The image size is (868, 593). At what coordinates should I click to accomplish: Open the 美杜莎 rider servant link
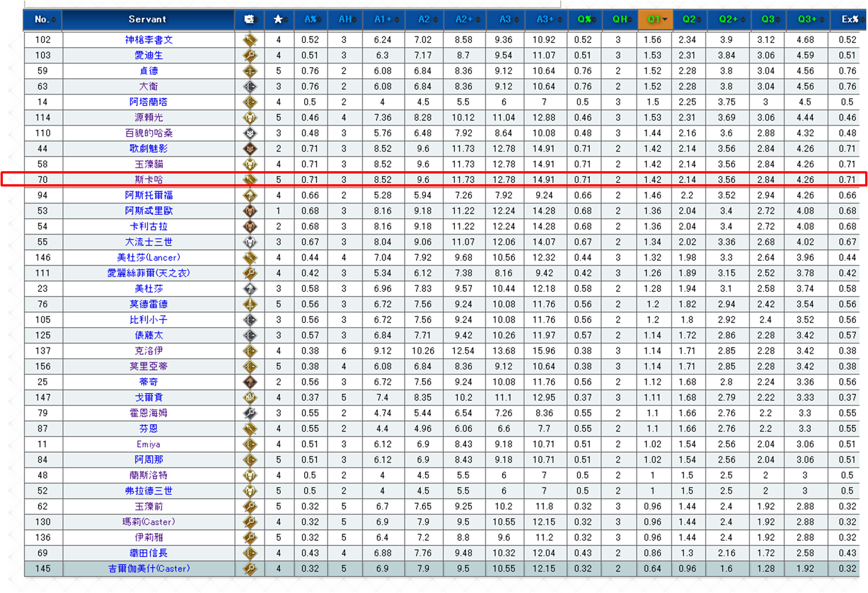pyautogui.click(x=149, y=289)
